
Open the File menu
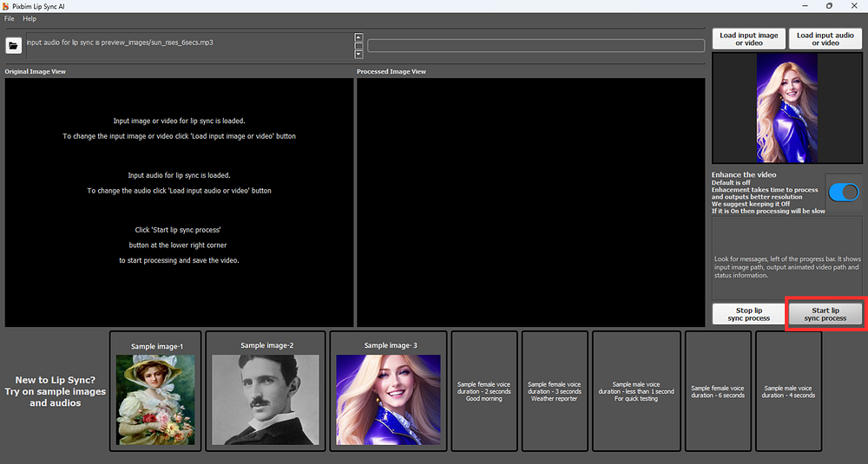coord(10,18)
